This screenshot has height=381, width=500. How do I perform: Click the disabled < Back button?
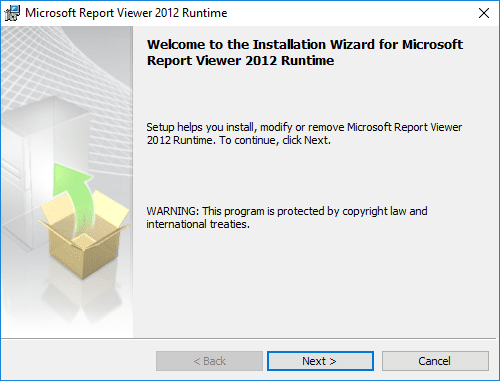click(209, 361)
